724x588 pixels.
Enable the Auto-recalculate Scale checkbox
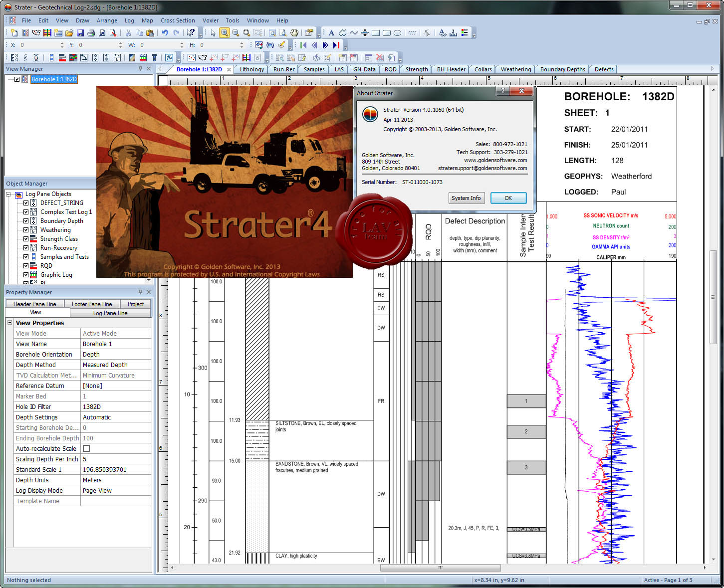(x=86, y=448)
